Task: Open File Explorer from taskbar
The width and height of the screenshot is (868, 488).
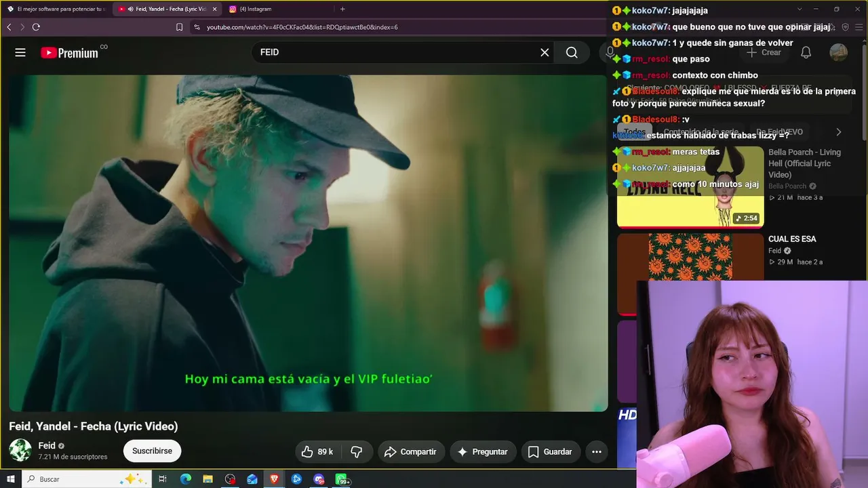Action: (208, 479)
